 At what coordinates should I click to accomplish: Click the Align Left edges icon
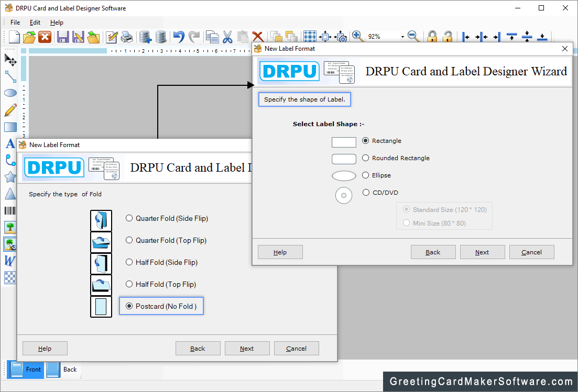click(x=466, y=37)
